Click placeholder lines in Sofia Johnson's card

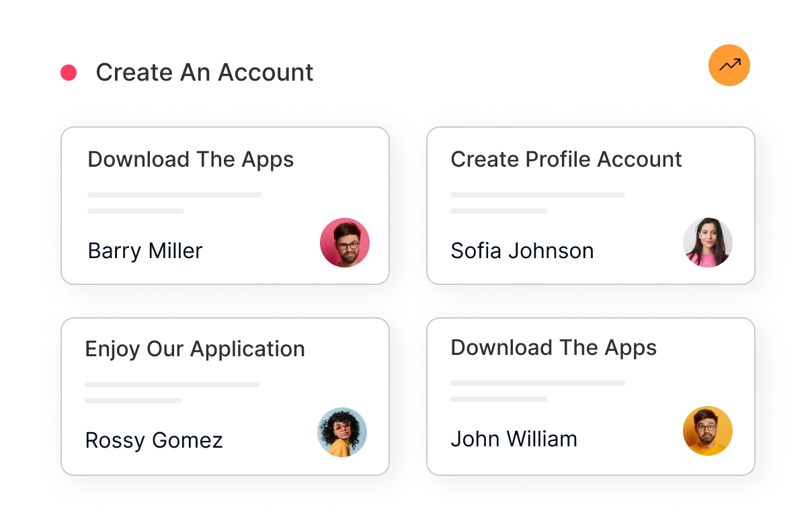(x=538, y=203)
